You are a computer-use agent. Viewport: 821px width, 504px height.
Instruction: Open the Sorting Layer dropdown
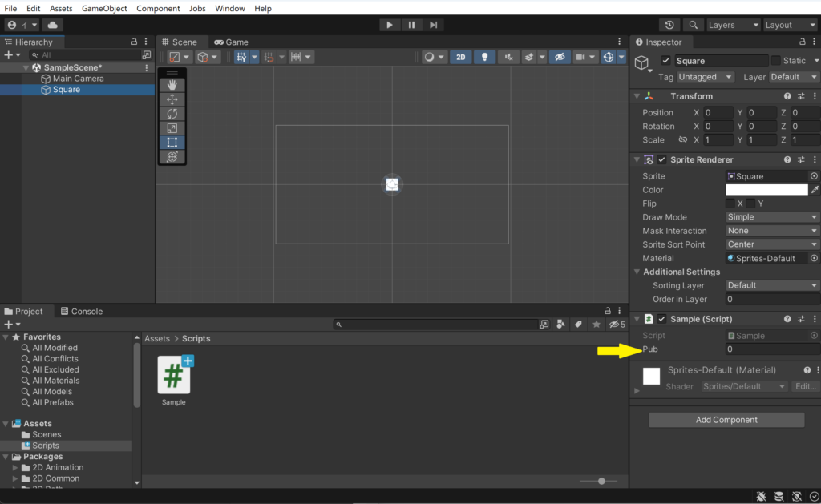(x=772, y=285)
